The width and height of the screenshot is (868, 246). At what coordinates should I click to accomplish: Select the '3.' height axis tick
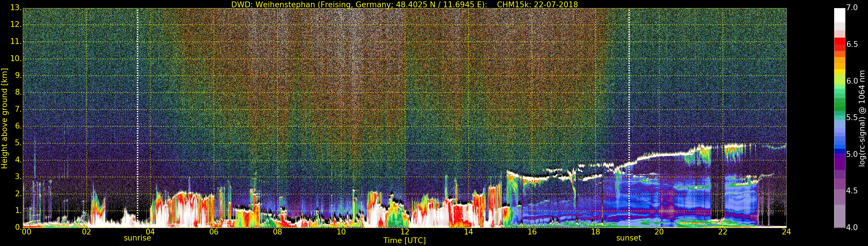(19, 177)
